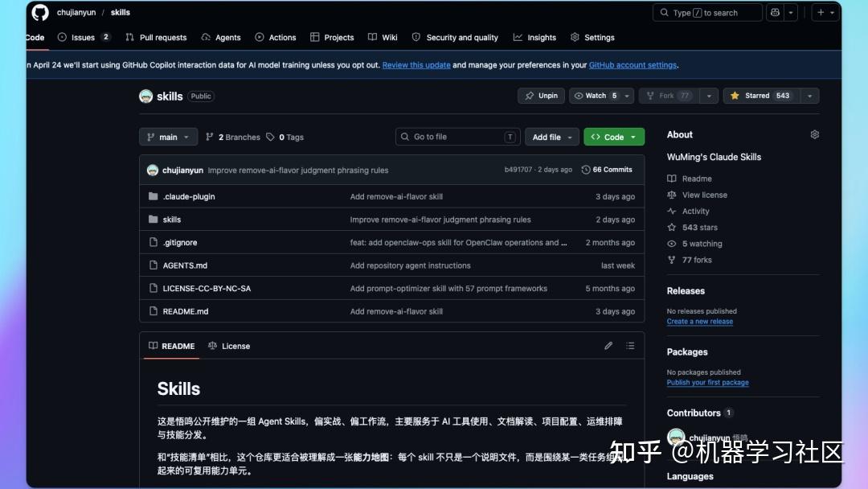Image resolution: width=868 pixels, height=489 pixels.
Task: Follow the 'Review this update' link
Action: 416,65
